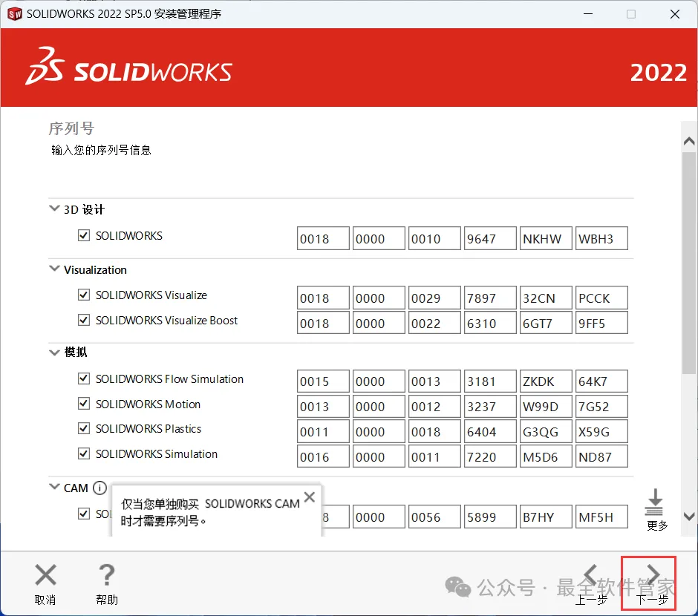This screenshot has height=616, width=698.
Task: Click the More download arrow icon
Action: (x=654, y=502)
